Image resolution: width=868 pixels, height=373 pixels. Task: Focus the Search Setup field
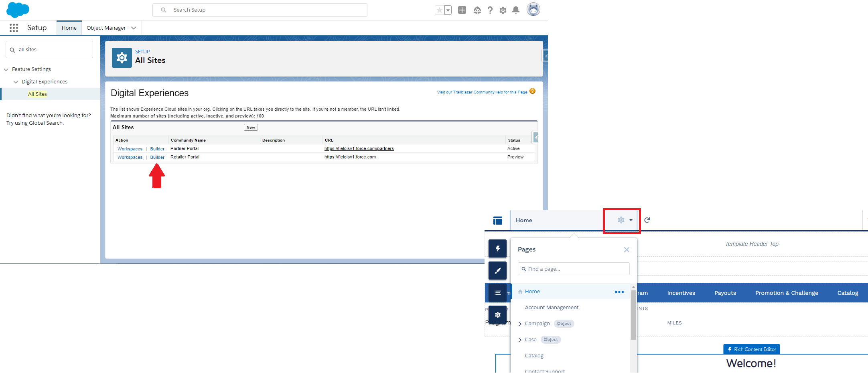coord(260,10)
